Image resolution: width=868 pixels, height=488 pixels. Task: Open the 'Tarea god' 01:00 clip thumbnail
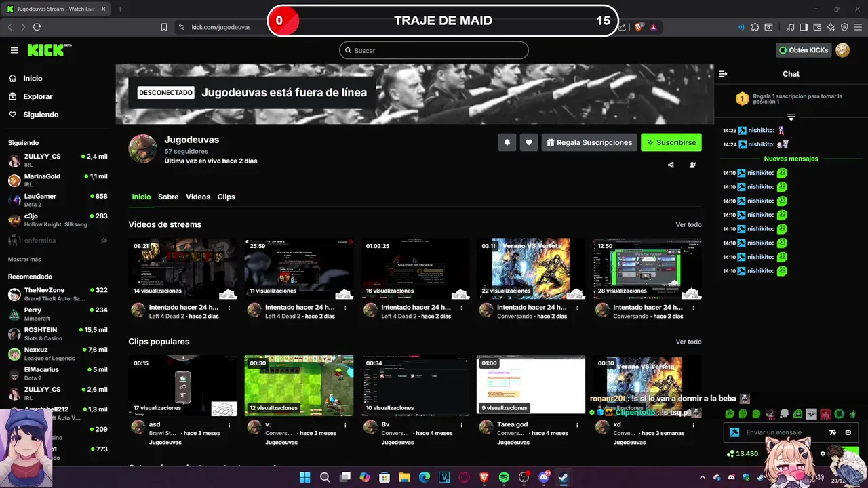tap(531, 386)
